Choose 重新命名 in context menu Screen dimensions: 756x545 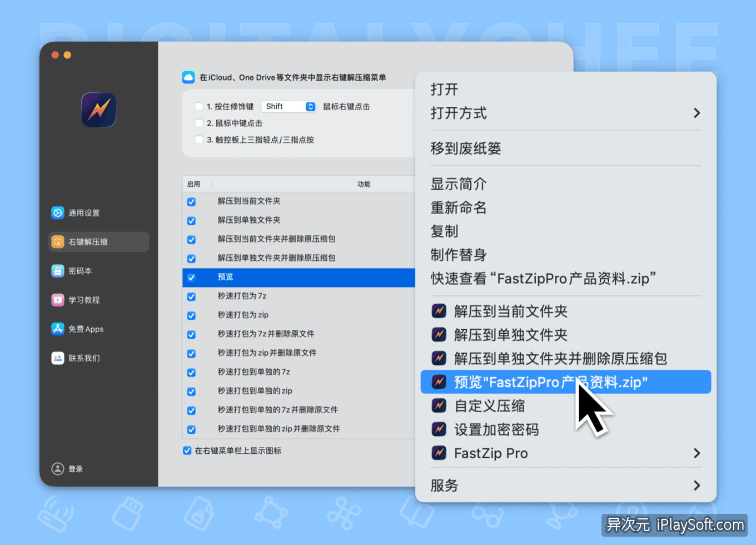click(x=459, y=208)
